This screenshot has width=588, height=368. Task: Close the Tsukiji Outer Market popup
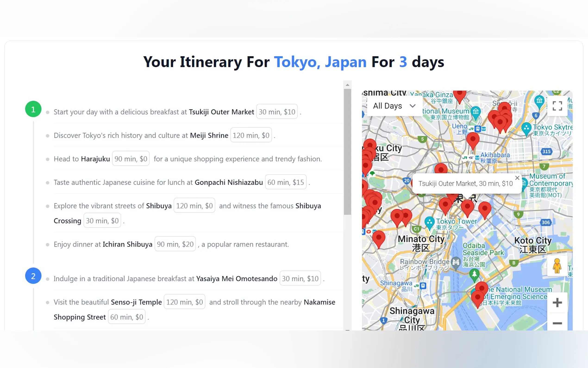coord(517,178)
